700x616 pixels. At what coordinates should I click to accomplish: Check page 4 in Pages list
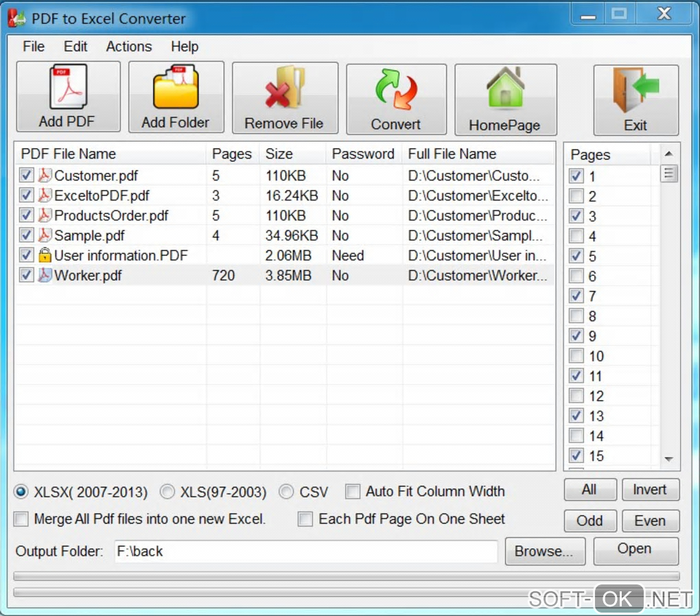coord(576,236)
